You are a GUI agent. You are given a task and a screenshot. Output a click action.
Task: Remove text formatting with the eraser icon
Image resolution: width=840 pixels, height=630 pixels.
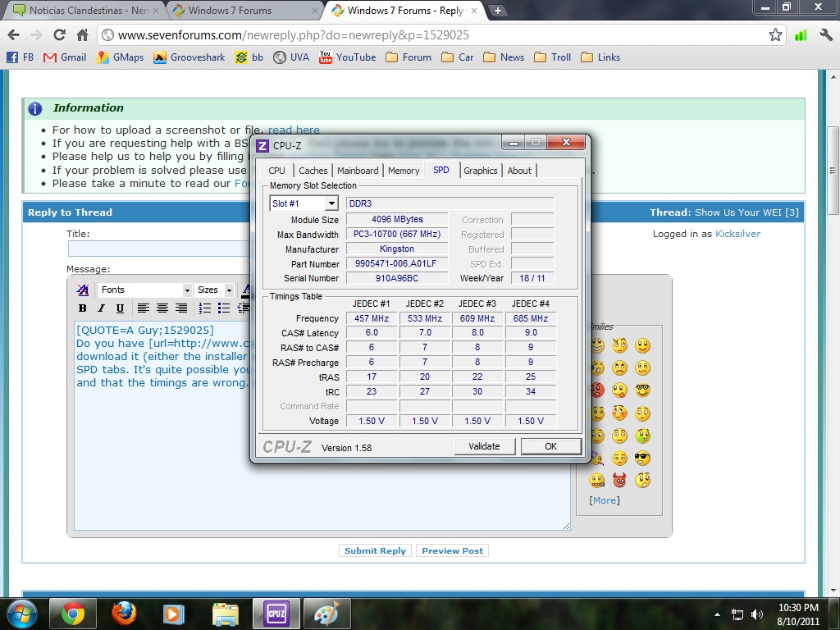pyautogui.click(x=83, y=290)
